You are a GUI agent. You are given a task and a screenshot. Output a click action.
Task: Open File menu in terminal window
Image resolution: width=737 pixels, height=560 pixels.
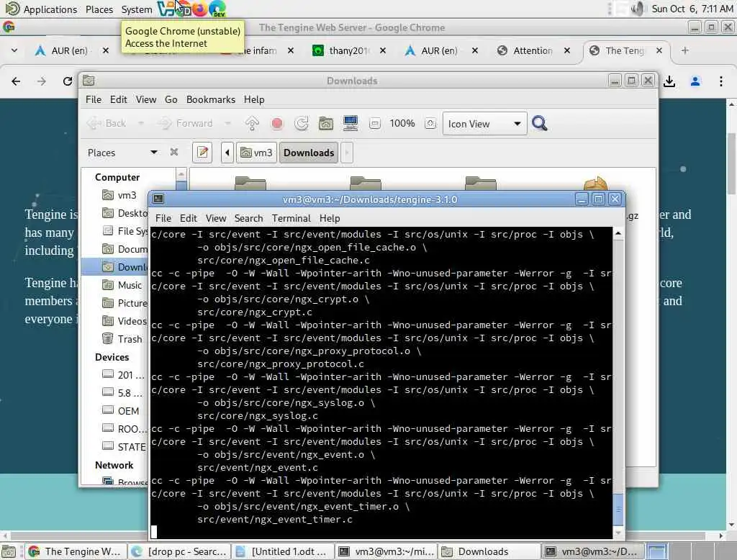(x=163, y=218)
